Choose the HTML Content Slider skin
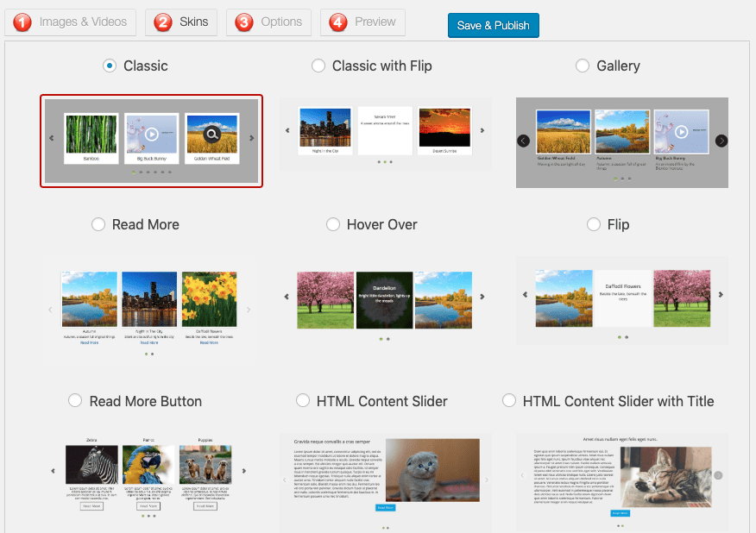 tap(303, 400)
